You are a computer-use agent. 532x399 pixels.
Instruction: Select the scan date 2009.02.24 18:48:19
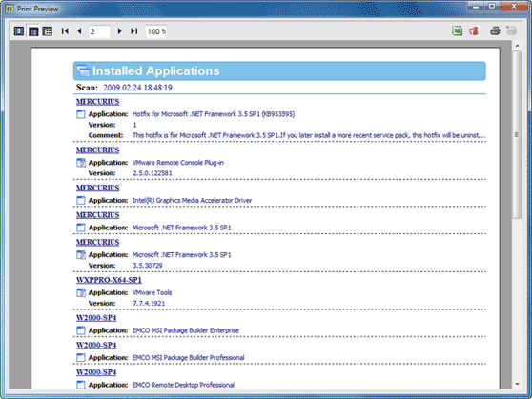[137, 88]
